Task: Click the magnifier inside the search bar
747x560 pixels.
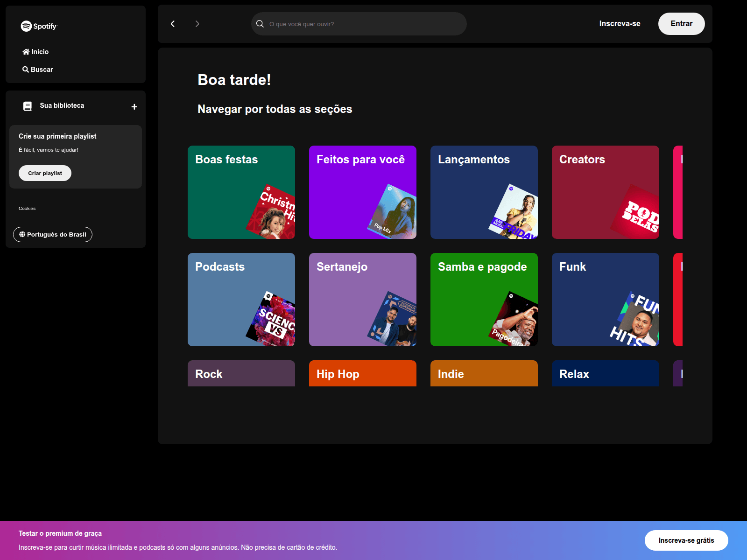Action: 260,24
